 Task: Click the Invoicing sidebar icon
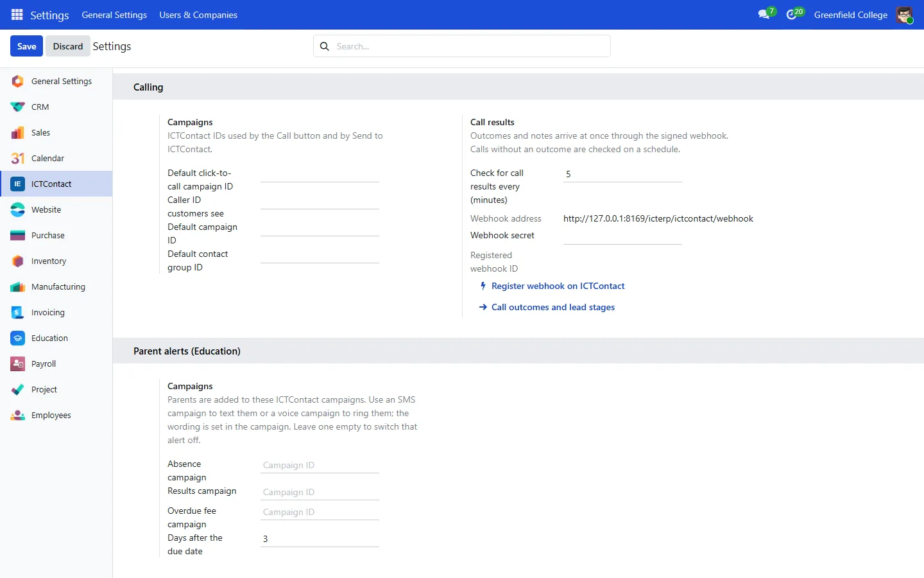18,312
